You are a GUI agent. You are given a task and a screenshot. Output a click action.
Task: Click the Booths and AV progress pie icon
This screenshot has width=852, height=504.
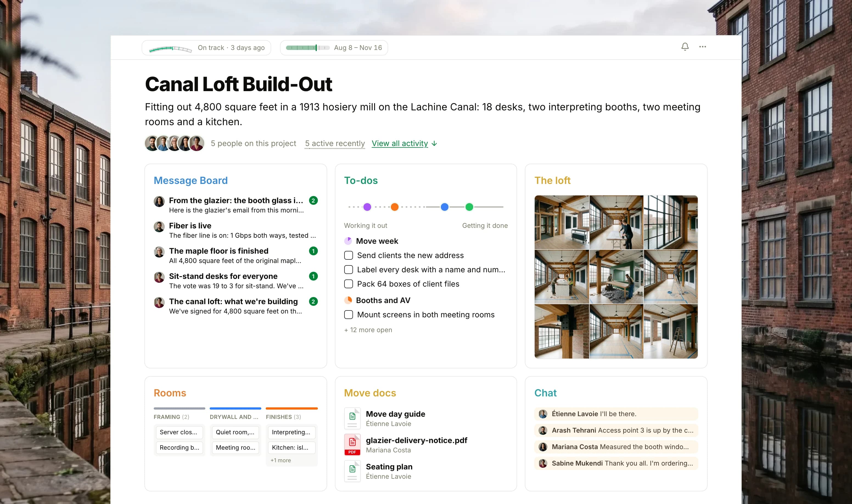[348, 300]
